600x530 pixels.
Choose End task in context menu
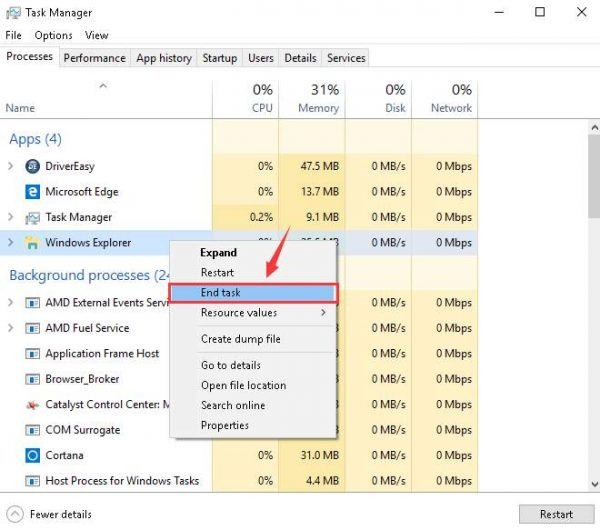click(253, 293)
